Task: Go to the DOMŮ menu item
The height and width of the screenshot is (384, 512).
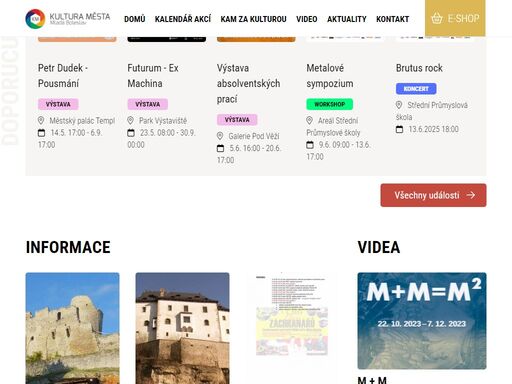Action: click(x=135, y=19)
